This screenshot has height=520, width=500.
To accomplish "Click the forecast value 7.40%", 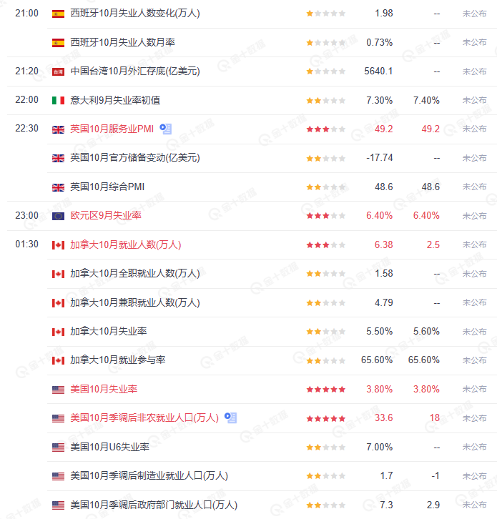I will pos(426,100).
